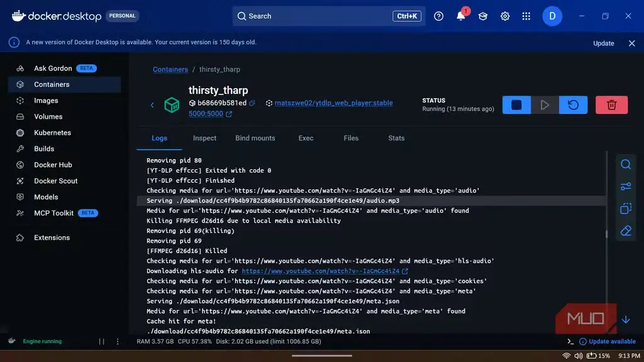Open the terminal icon in footer

click(x=570, y=341)
